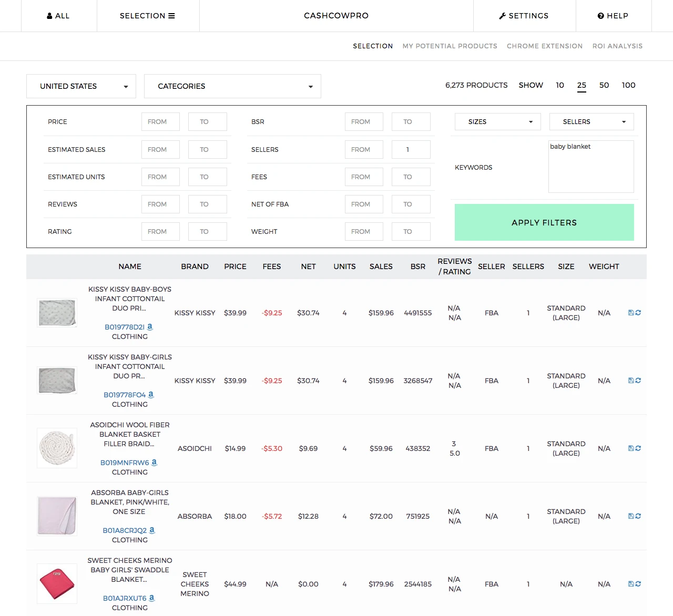Open the United States marketplace dropdown
Screen dimensions: 673x616
coord(81,86)
